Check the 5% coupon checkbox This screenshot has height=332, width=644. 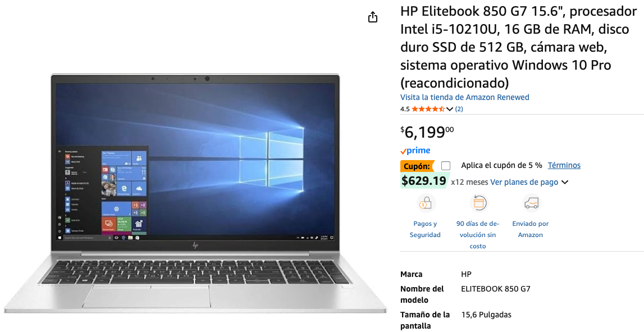click(x=446, y=166)
